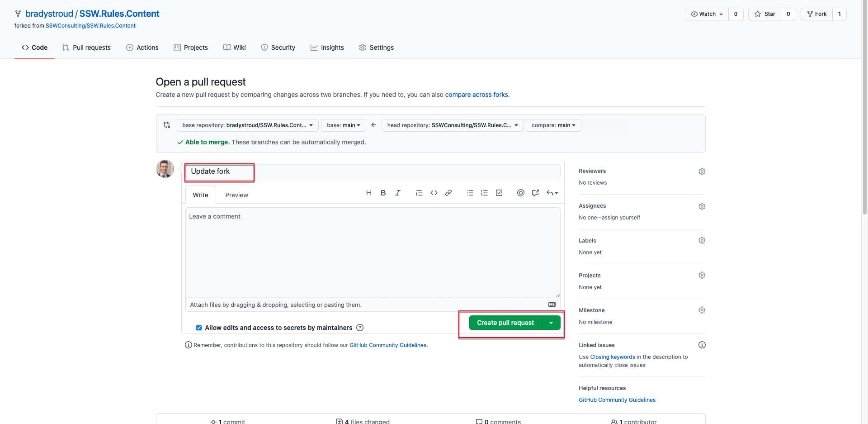
Task: Open the Security tab
Action: click(278, 48)
